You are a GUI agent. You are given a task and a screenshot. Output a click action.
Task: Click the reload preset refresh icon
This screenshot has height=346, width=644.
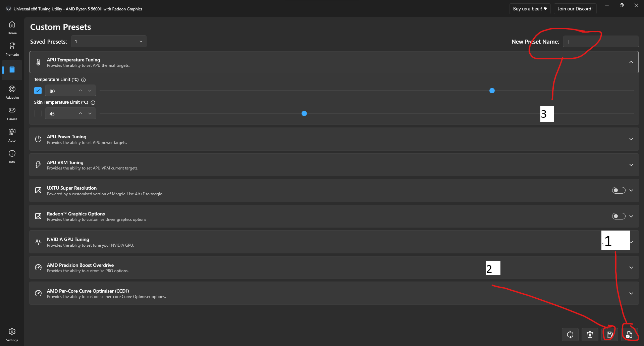tap(570, 334)
